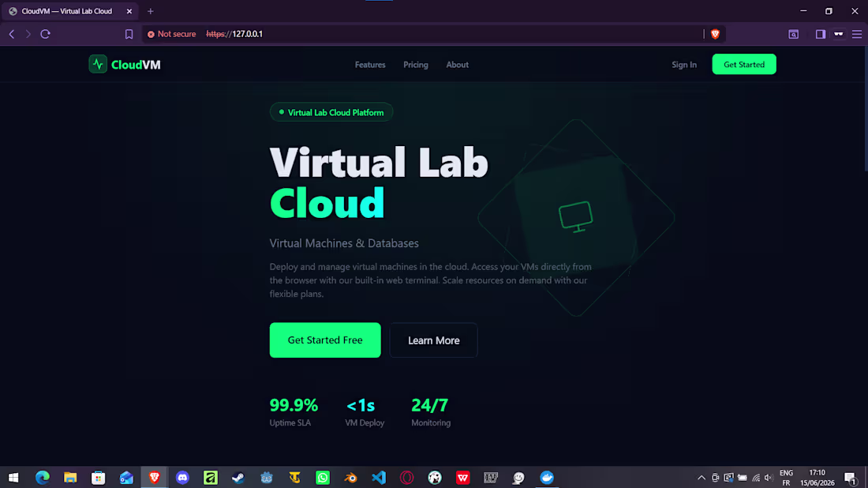
Task: Click the Sign In link
Action: point(684,65)
